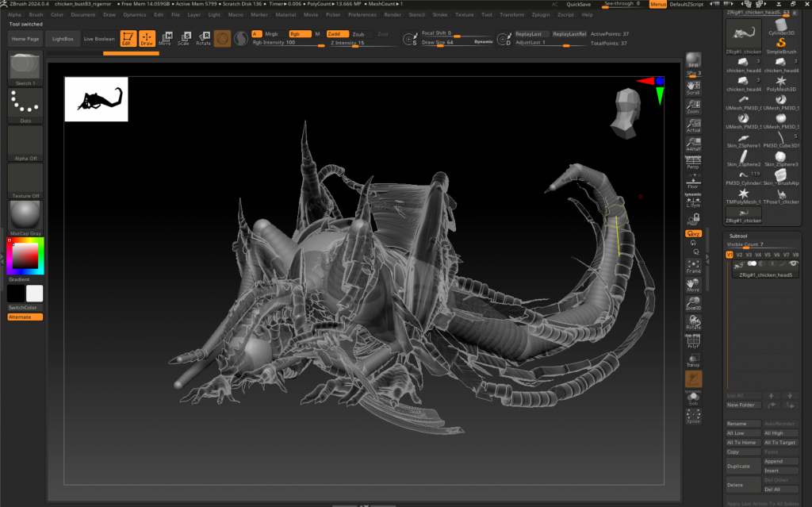Open the Transform menu
812x507 pixels.
tap(511, 14)
